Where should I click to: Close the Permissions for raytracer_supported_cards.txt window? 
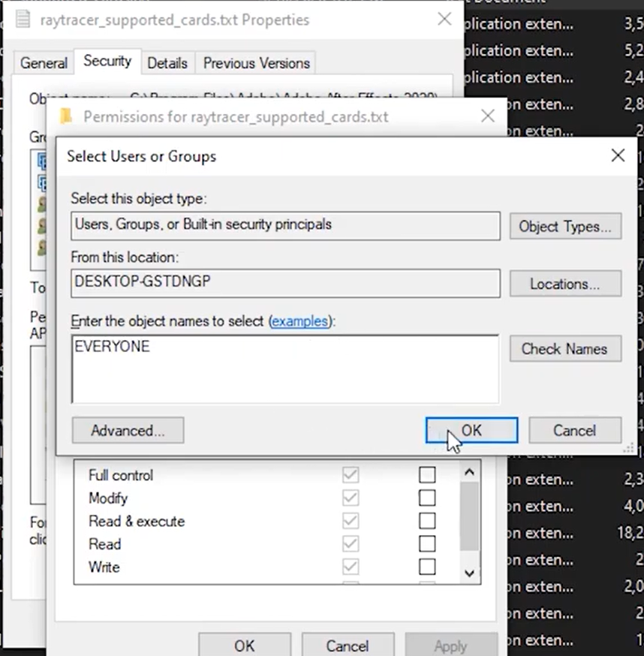point(488,116)
